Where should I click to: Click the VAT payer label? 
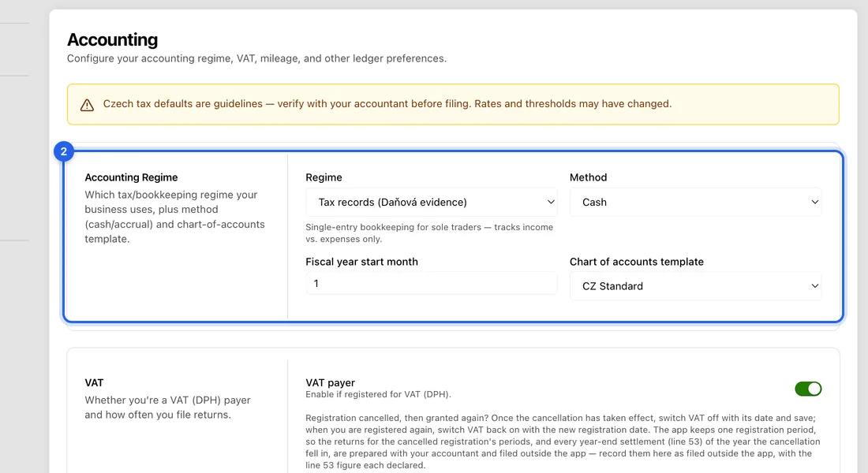330,383
